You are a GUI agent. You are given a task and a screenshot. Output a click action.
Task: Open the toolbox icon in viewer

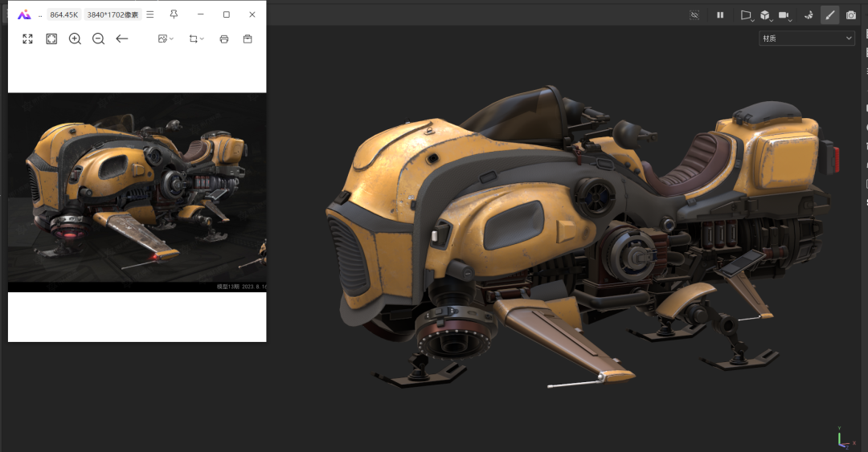coord(248,39)
